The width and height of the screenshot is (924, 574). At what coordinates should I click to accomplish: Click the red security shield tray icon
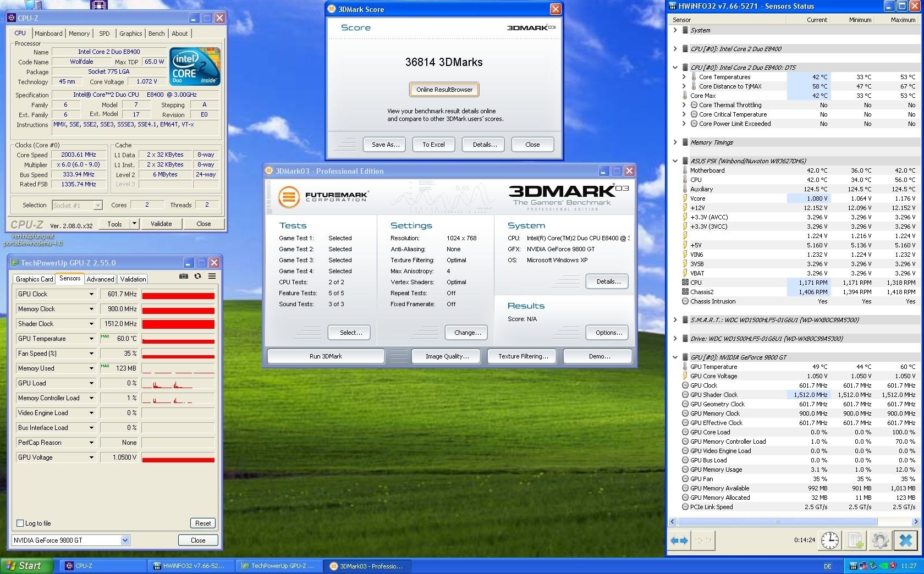point(893,566)
